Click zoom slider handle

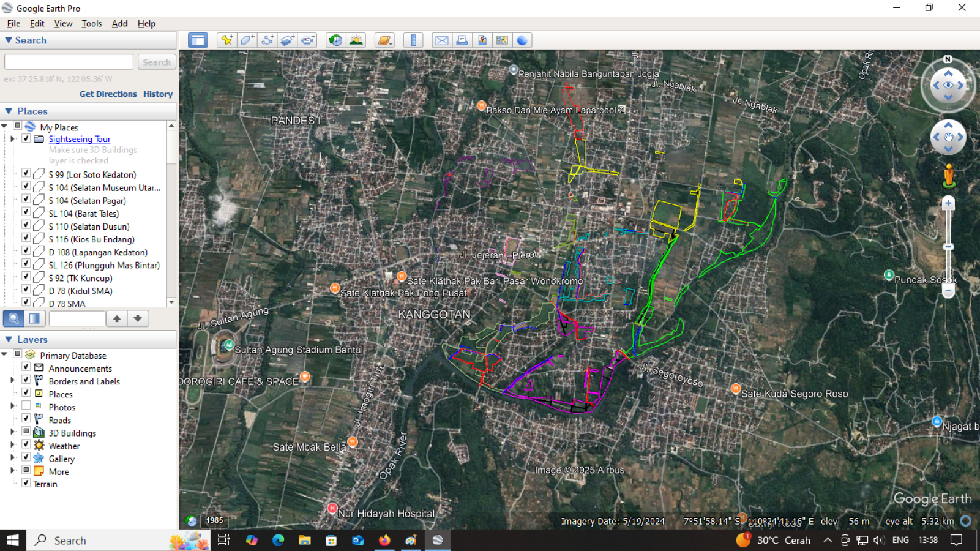[948, 247]
